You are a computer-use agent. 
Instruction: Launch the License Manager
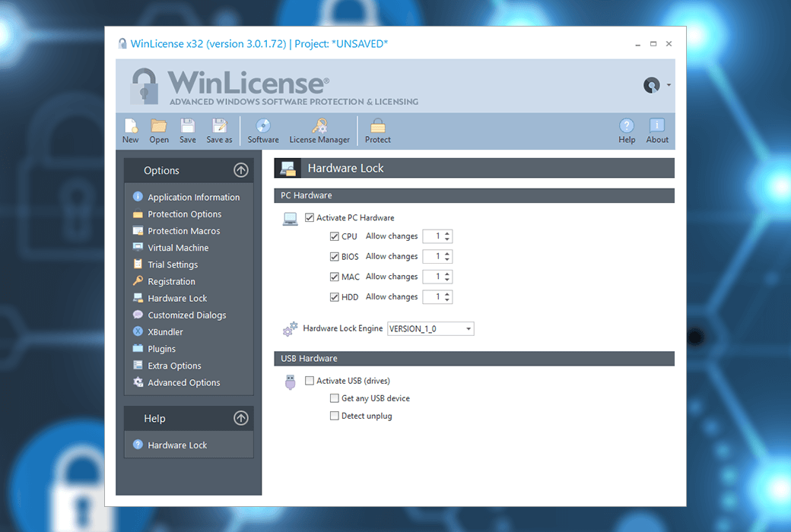coord(319,129)
